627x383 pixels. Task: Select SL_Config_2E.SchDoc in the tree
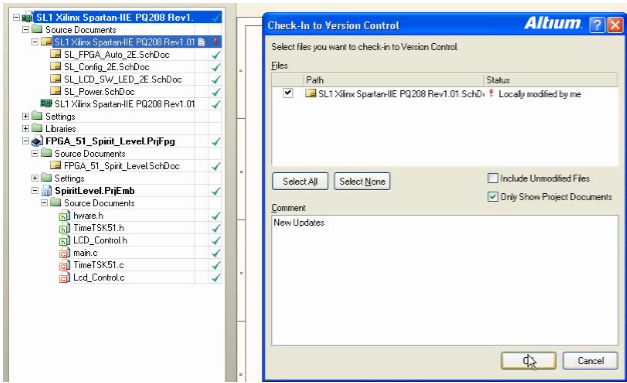(106, 67)
